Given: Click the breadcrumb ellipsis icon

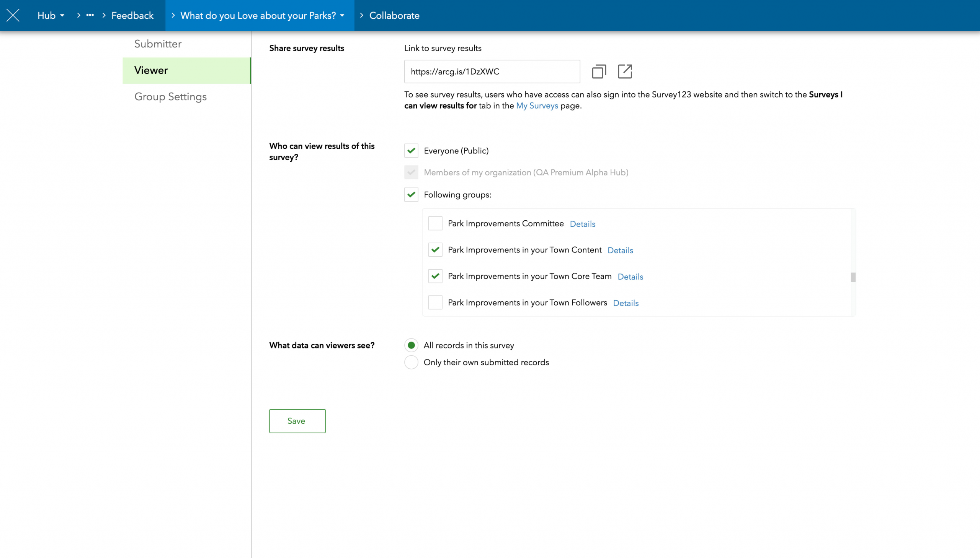Looking at the screenshot, I should (90, 15).
